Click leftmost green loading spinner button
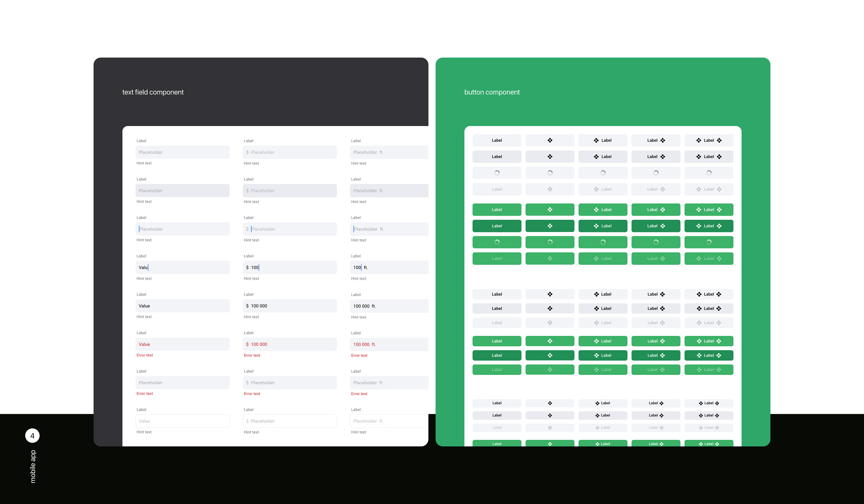The height and width of the screenshot is (504, 864). [496, 242]
